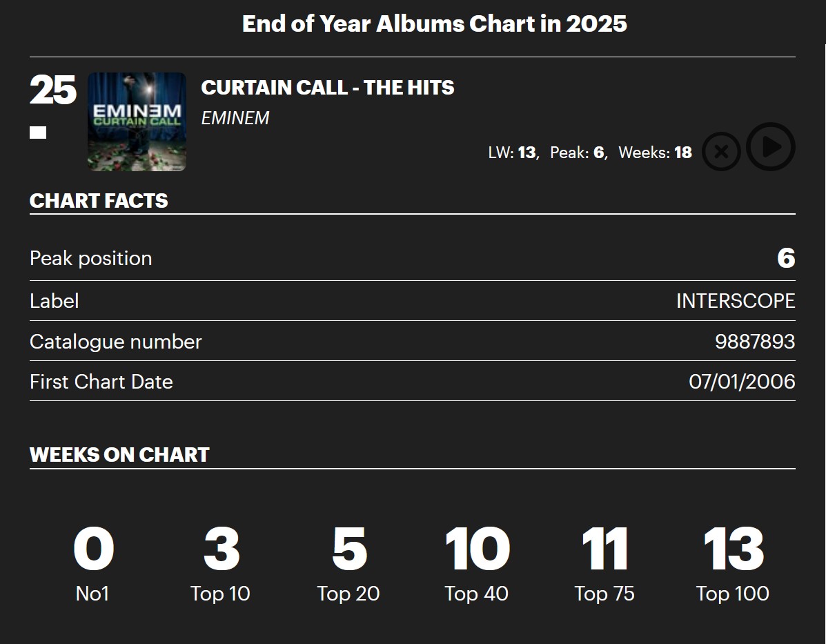Click the Top 10 weeks figure

coord(221,550)
